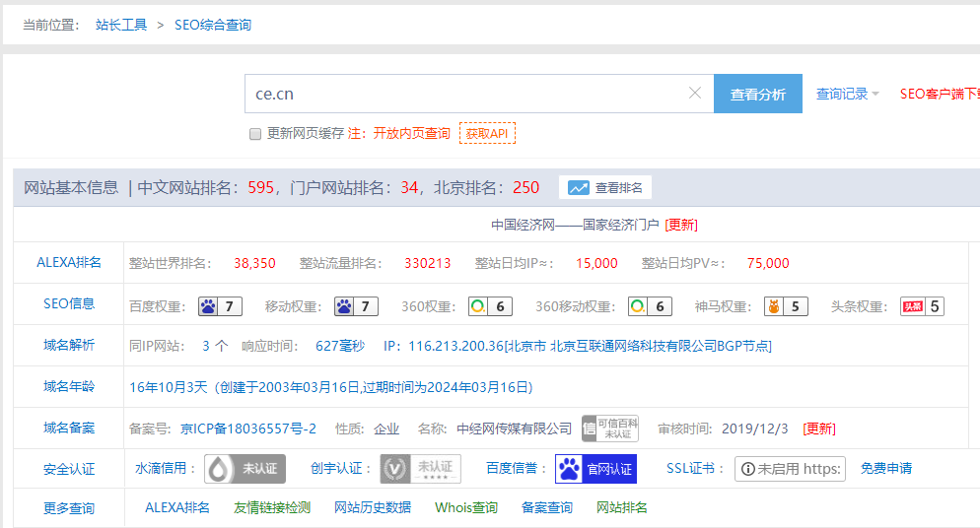Click SEO客户端下载 red link

coord(940,94)
